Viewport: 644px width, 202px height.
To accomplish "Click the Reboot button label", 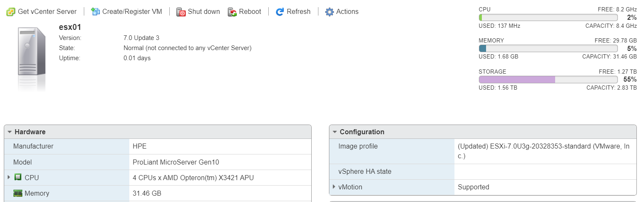I will click(250, 12).
